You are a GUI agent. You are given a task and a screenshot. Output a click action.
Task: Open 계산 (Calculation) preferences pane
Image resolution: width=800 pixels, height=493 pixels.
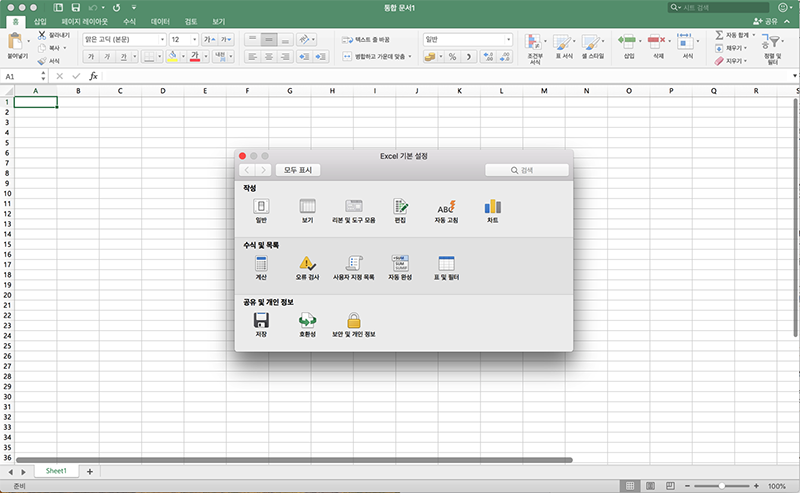pos(261,268)
